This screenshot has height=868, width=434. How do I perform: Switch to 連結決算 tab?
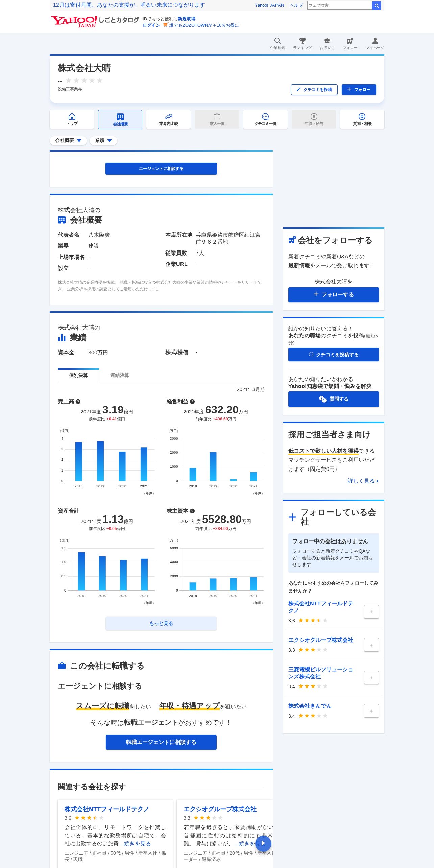[120, 376]
